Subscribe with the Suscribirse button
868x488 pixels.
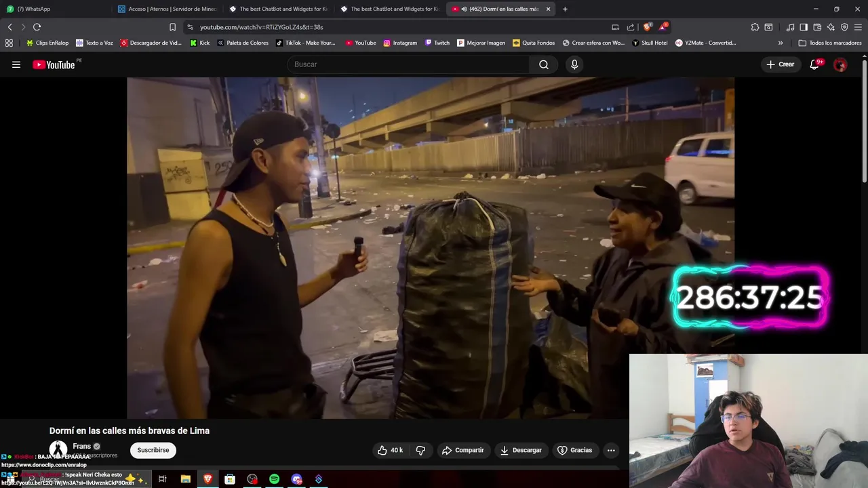[153, 450]
